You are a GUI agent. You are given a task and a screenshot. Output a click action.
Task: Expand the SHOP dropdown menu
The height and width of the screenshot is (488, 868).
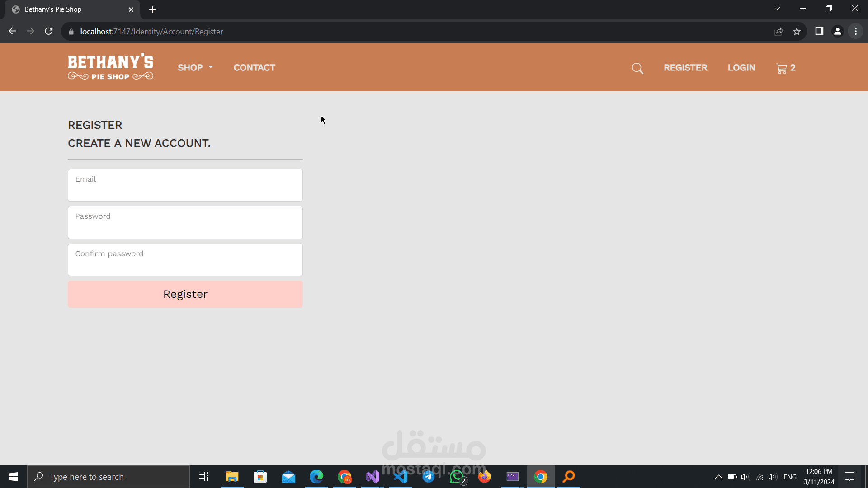coord(195,68)
